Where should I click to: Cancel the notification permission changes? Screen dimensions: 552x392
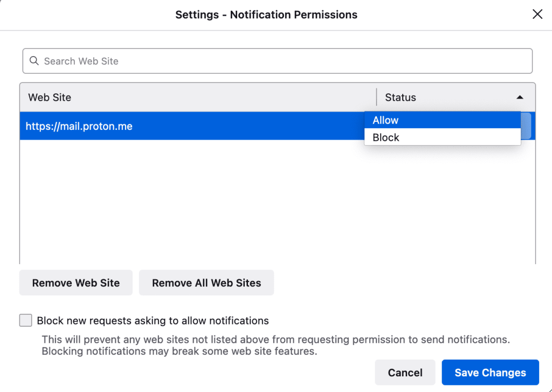point(405,372)
